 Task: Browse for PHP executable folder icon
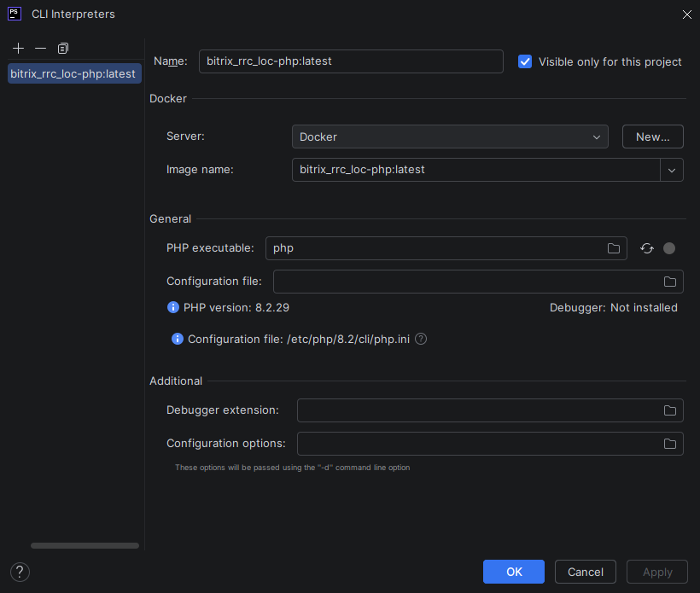click(x=613, y=248)
